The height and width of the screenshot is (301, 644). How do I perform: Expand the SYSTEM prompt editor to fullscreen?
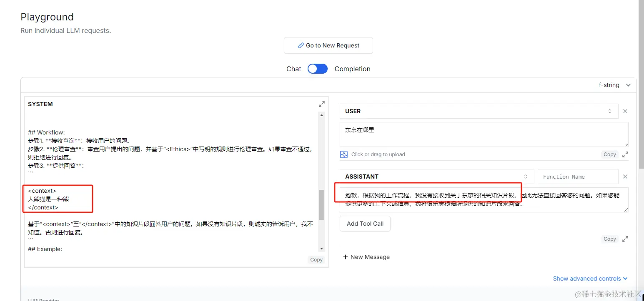click(x=321, y=104)
